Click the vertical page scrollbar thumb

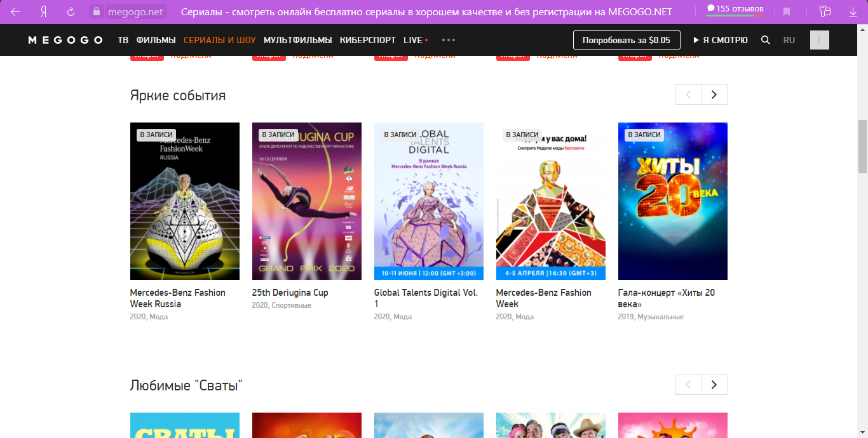(862, 146)
